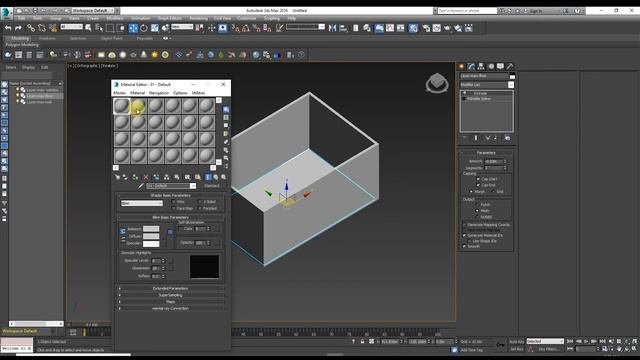640x360 pixels.
Task: Enable the 2-Sided shader checkbox
Action: click(200, 202)
